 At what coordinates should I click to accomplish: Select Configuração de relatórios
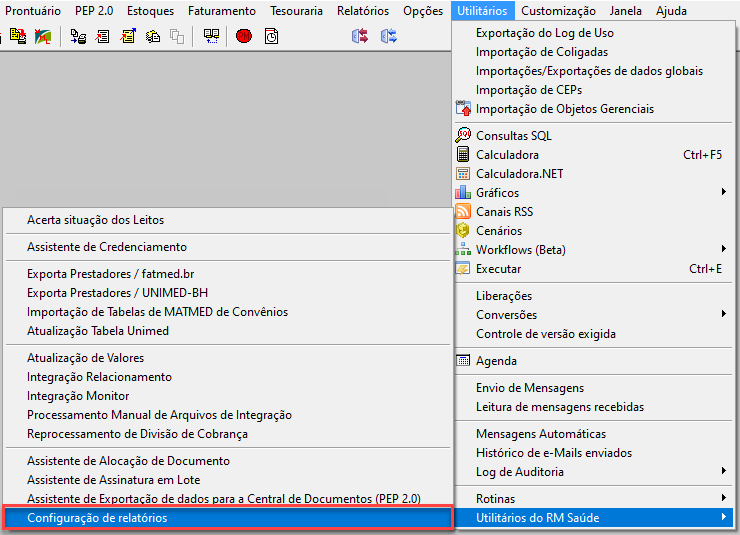(x=228, y=518)
